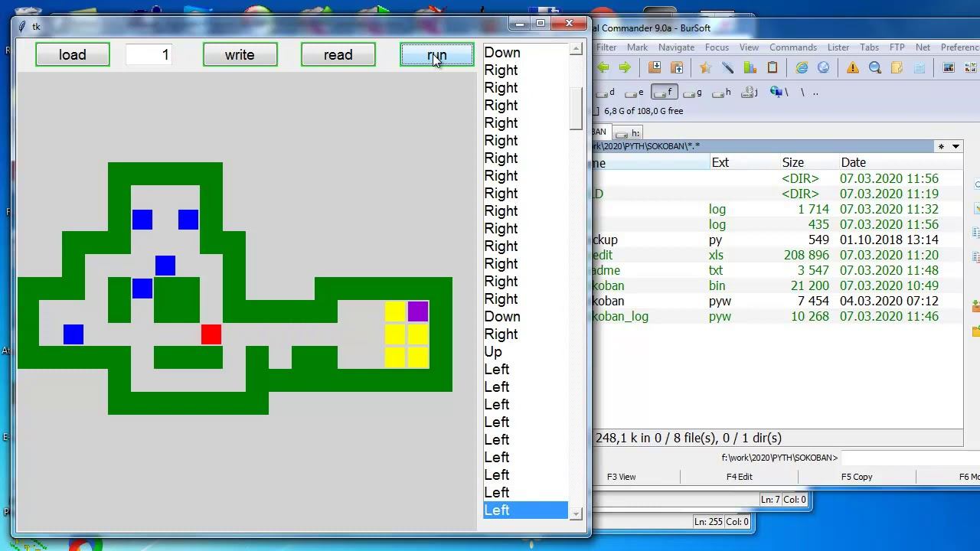Click the F3 View button
This screenshot has height=551, width=980.
click(621, 476)
